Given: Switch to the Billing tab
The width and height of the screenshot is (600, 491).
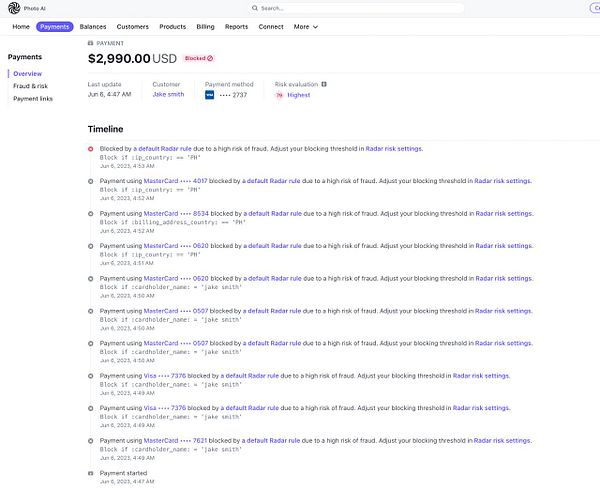Looking at the screenshot, I should (x=205, y=27).
